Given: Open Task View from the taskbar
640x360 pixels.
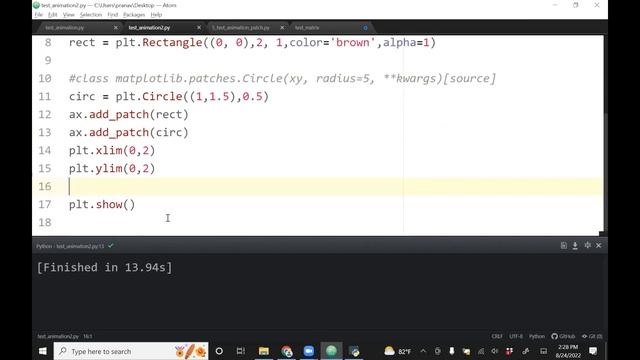Looking at the screenshot, I should (x=241, y=351).
